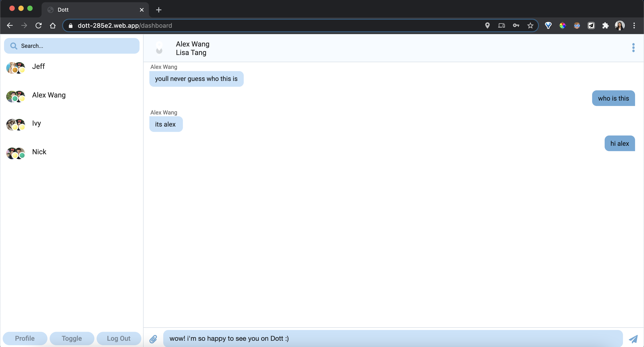Image resolution: width=644 pixels, height=347 pixels.
Task: Open the Profile button
Action: point(25,338)
